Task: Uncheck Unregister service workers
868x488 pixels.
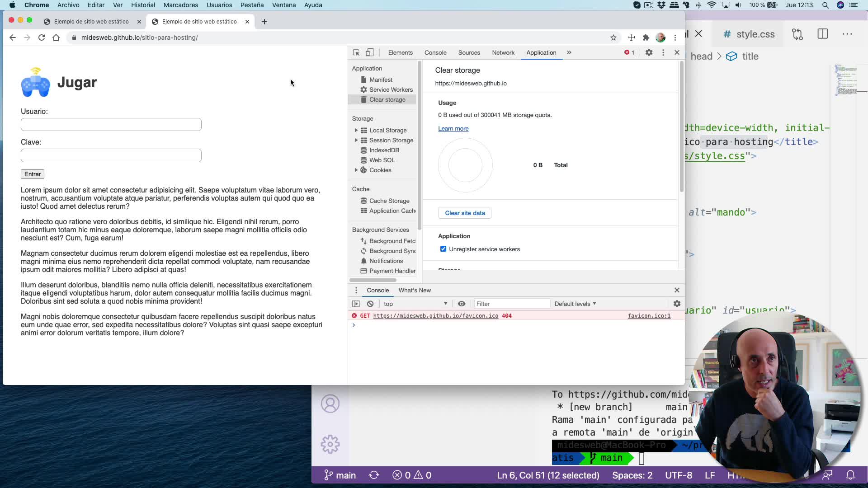Action: 443,249
